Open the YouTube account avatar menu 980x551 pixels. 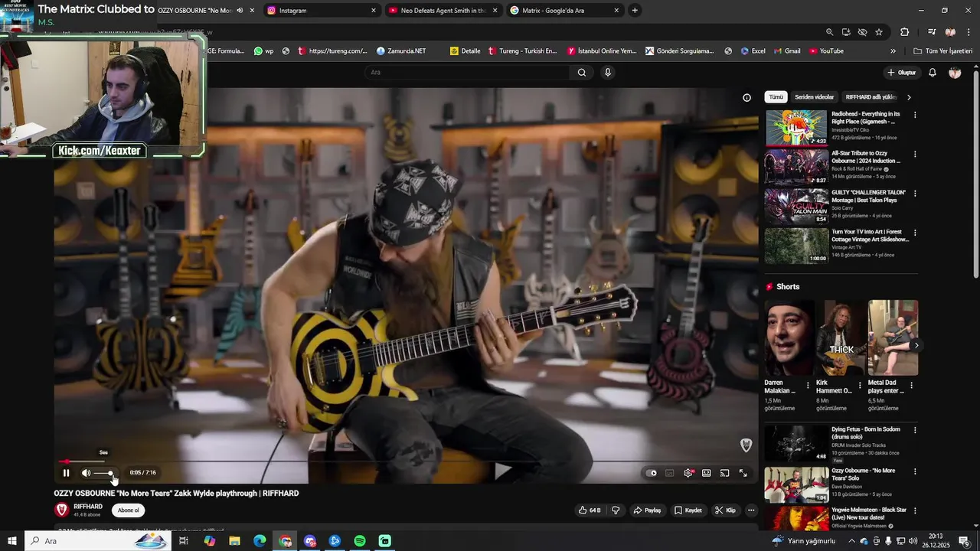click(955, 72)
